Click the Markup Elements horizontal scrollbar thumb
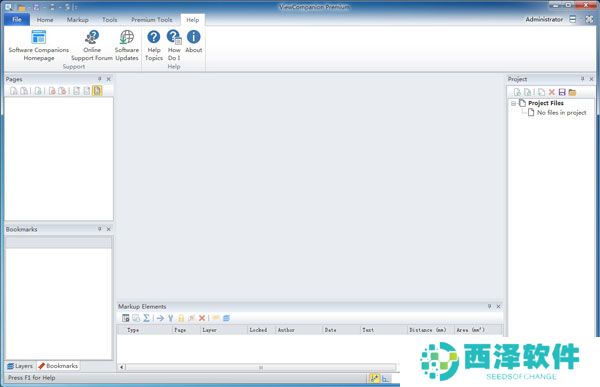The image size is (600, 387). (261, 367)
